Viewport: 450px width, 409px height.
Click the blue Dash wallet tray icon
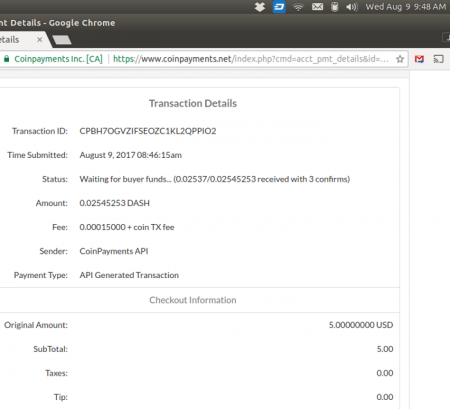click(279, 7)
